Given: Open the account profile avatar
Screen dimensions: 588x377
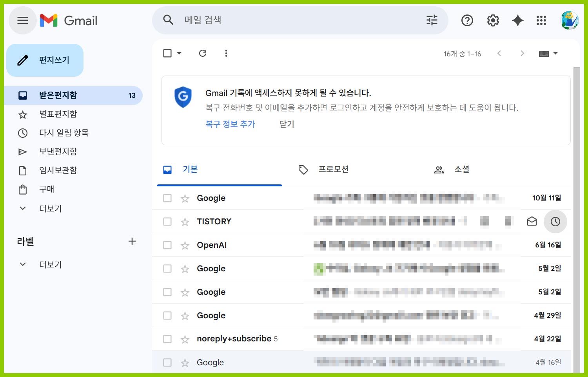Looking at the screenshot, I should point(570,20).
